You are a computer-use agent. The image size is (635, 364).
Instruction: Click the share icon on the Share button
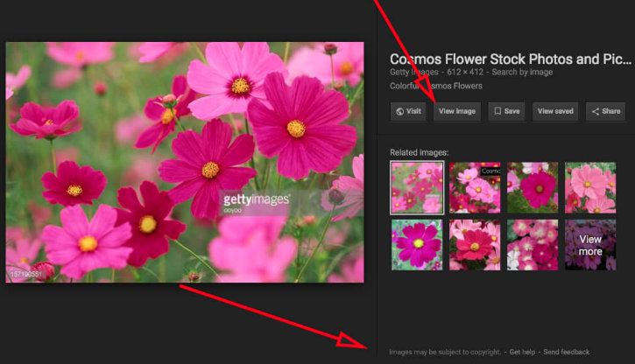coord(595,112)
